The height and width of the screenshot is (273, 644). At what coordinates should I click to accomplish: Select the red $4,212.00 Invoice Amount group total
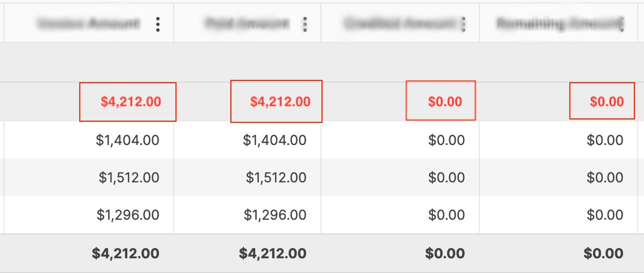click(131, 102)
